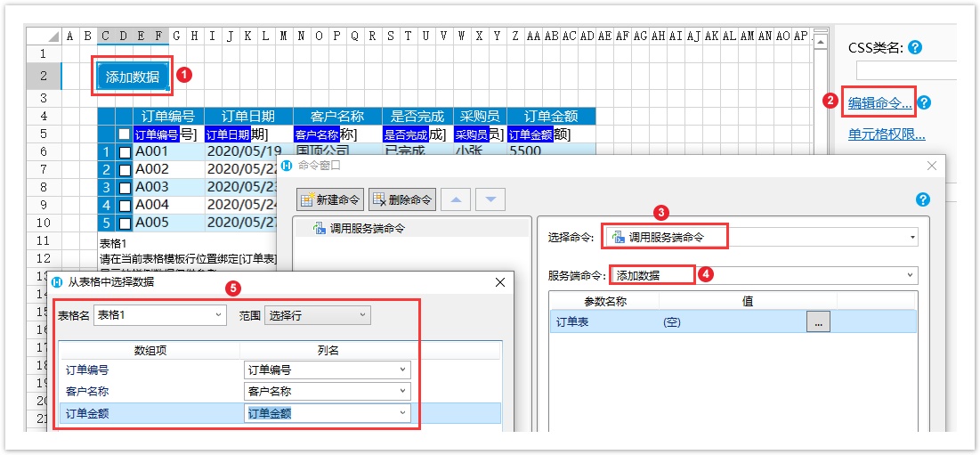Click the help icon in 命令窗口

coord(922,199)
